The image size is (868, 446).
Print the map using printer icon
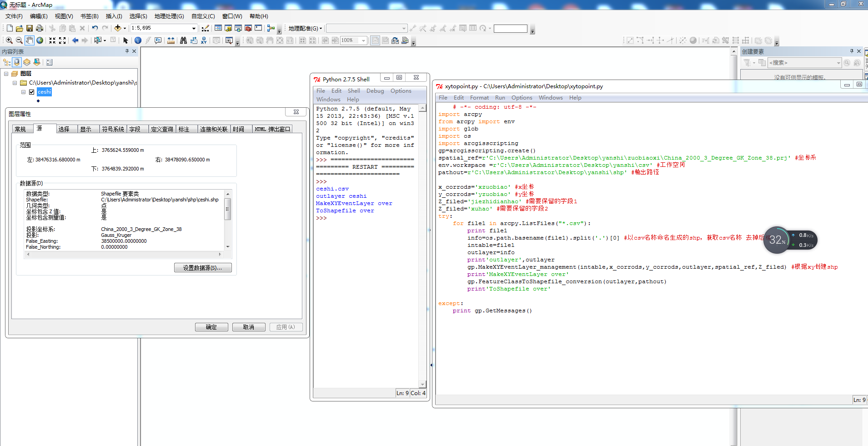pyautogui.click(x=40, y=28)
